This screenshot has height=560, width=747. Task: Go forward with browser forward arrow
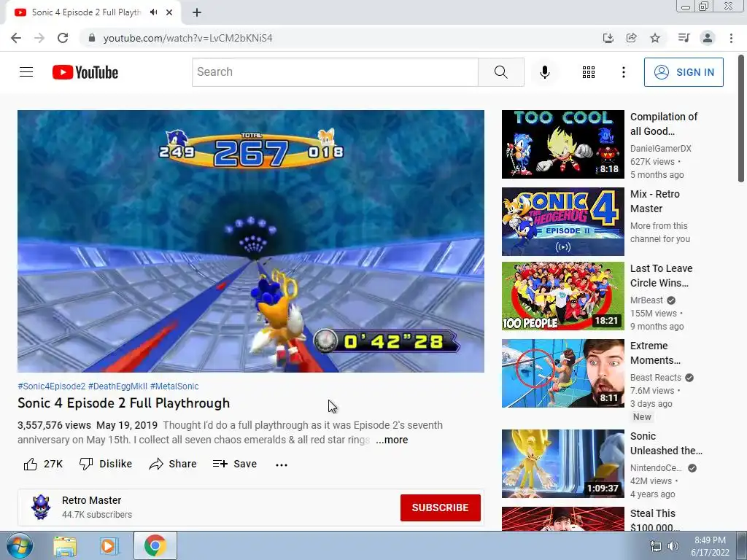click(x=39, y=38)
